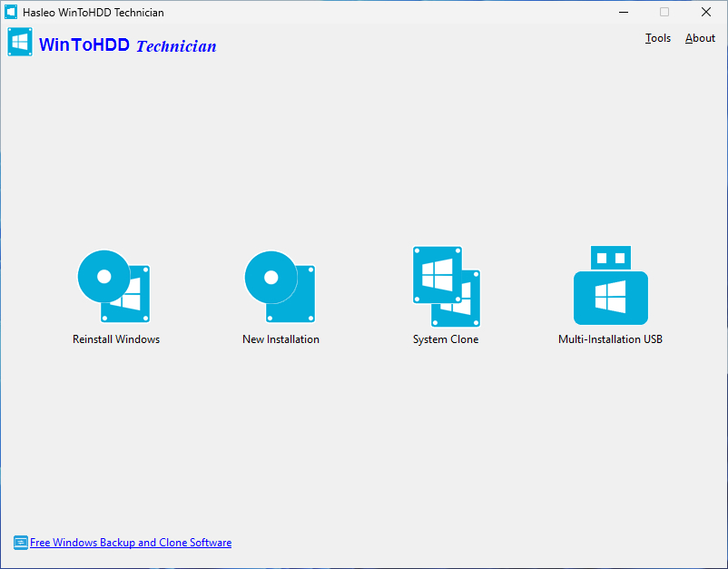Click the Multi-Installation USB caption

[x=610, y=338]
